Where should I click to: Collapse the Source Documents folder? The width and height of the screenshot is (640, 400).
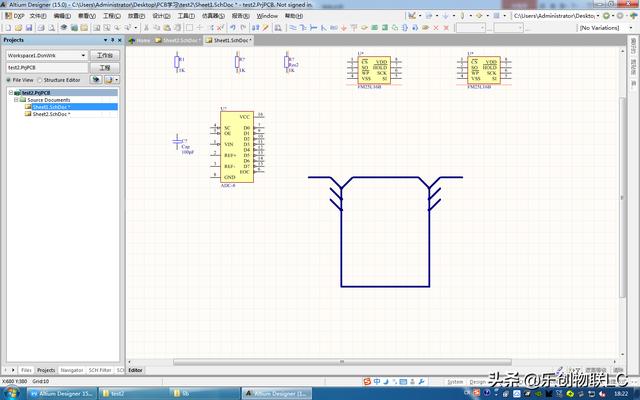pos(16,100)
